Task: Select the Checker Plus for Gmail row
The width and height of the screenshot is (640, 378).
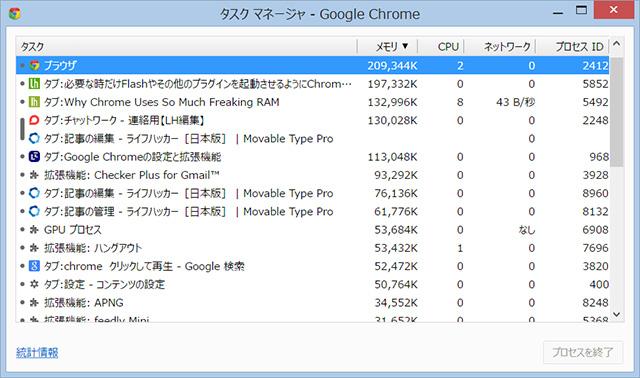Action: click(312, 175)
